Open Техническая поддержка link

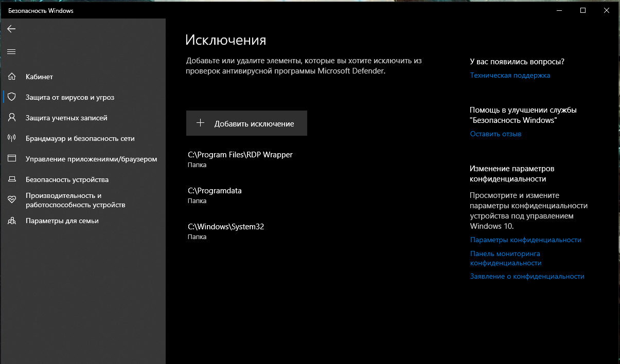(510, 75)
